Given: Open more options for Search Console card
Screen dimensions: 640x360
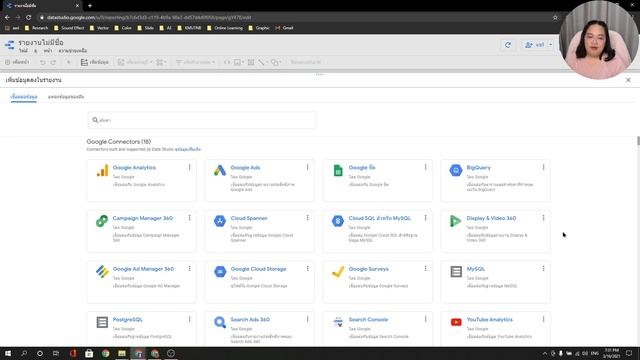Looking at the screenshot, I should (425, 319).
